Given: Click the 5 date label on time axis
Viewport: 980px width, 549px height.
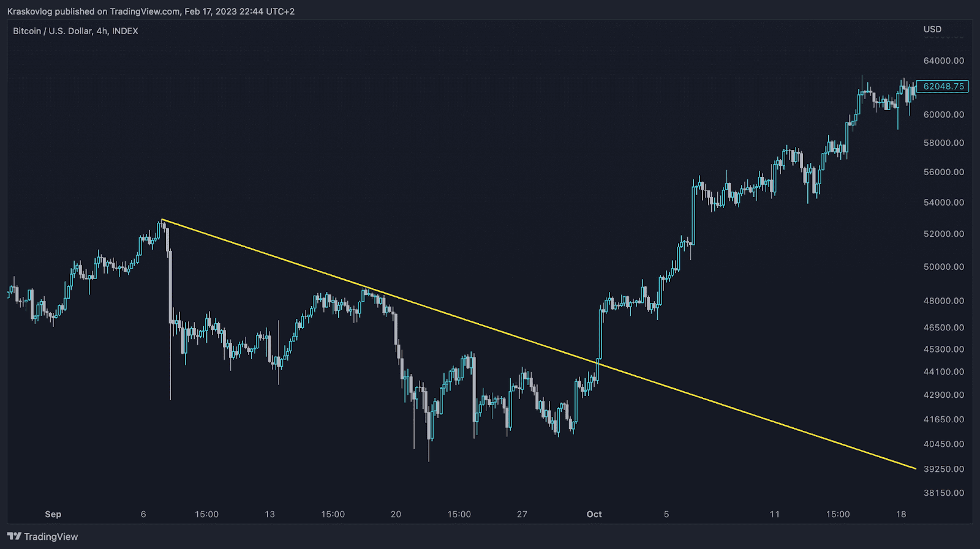Looking at the screenshot, I should pos(666,514).
